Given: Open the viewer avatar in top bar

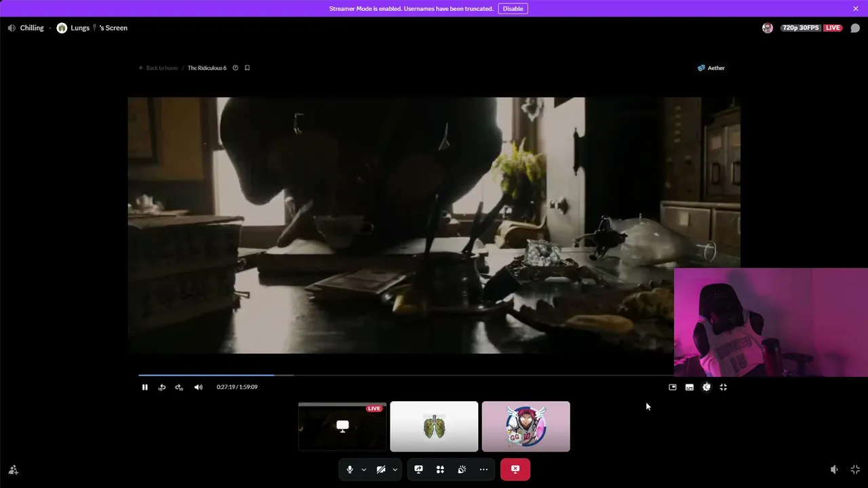Looking at the screenshot, I should coord(768,28).
